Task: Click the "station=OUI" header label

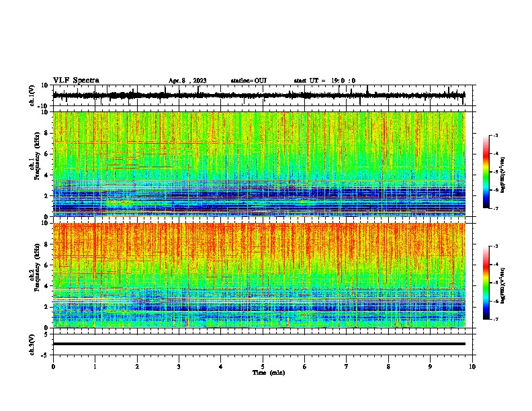Action: [249, 81]
